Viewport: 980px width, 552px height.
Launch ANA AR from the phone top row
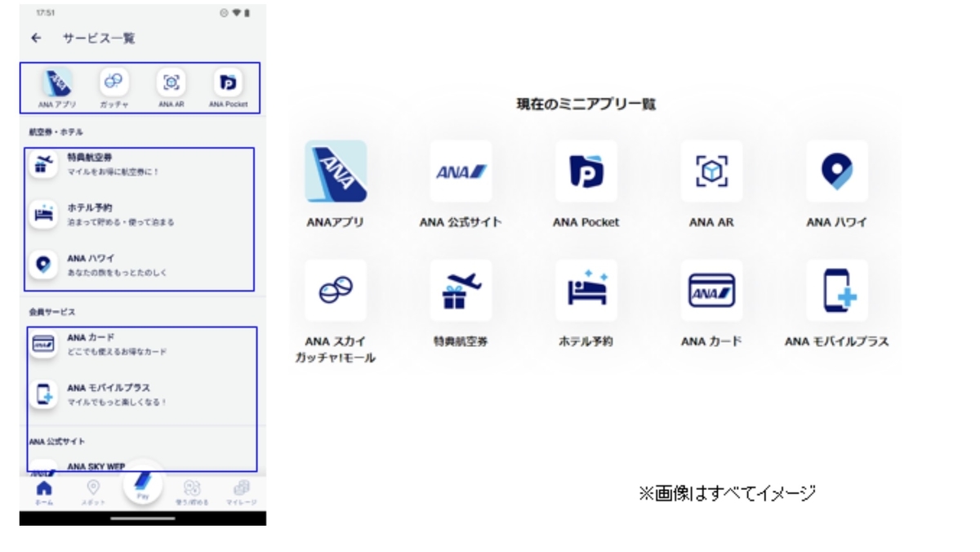point(171,82)
